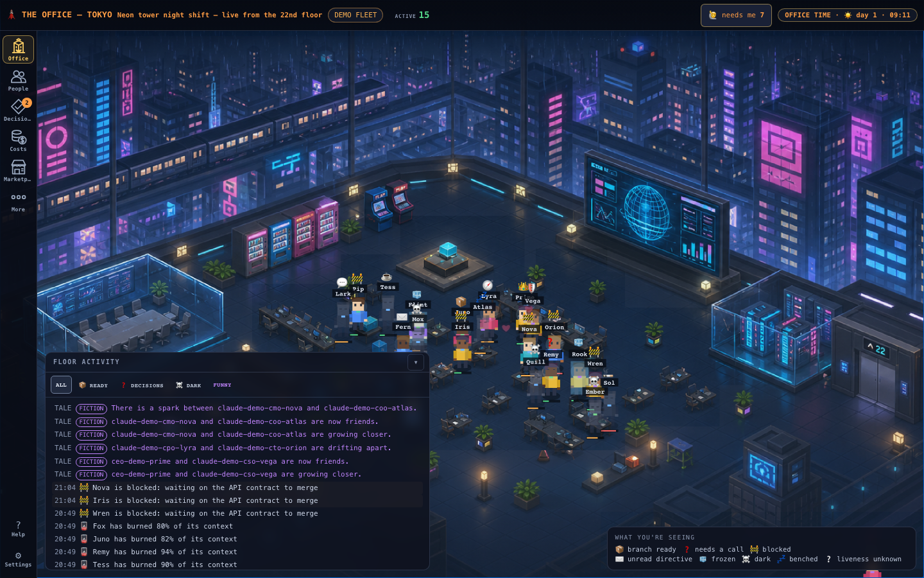924x578 pixels.
Task: Select the Iris agent label
Action: click(x=463, y=327)
